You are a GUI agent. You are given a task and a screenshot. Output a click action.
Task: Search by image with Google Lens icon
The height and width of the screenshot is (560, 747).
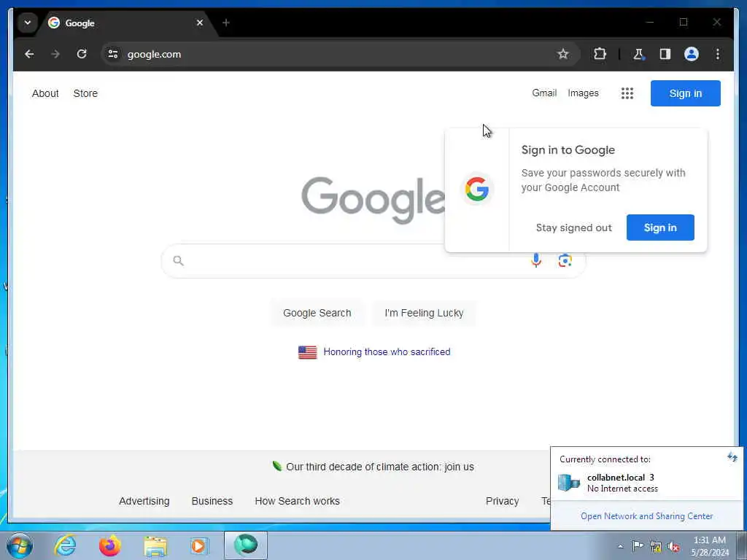point(565,260)
